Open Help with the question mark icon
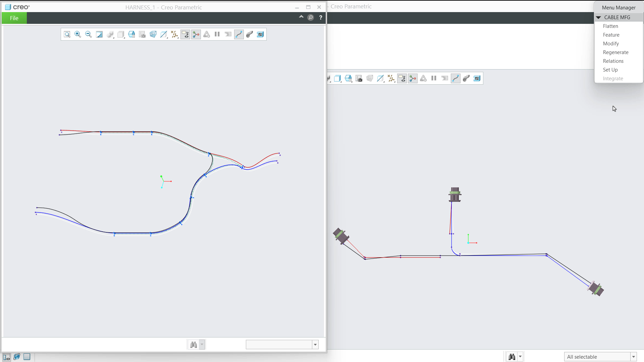Viewport: 644px width, 362px height. (321, 17)
